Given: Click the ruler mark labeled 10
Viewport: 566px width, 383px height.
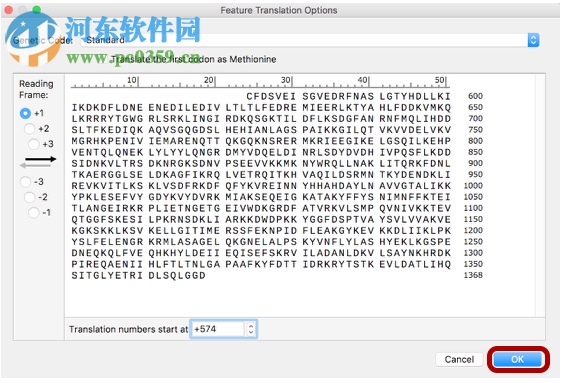Looking at the screenshot, I should click(132, 80).
